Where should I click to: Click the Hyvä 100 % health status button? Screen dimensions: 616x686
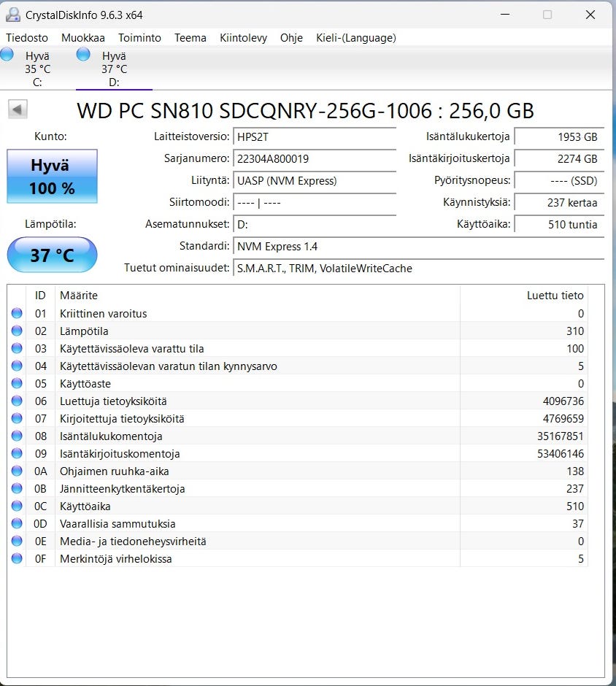coord(52,177)
